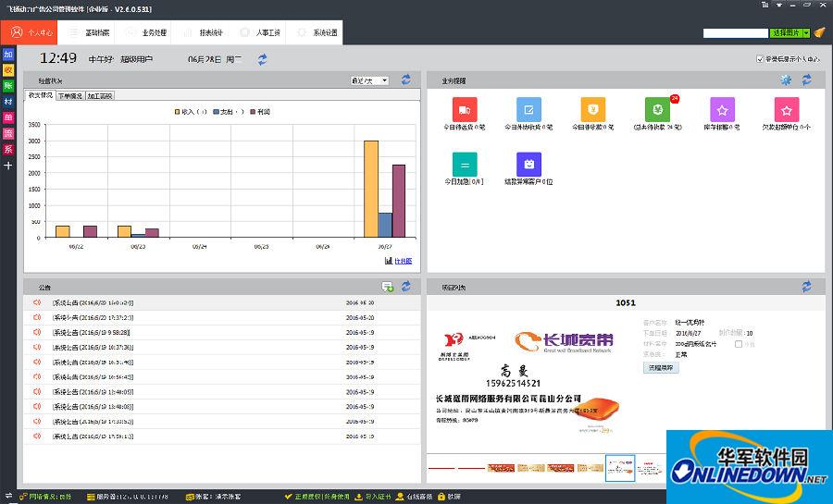Select the first red-banner project thumbnail

point(501,468)
